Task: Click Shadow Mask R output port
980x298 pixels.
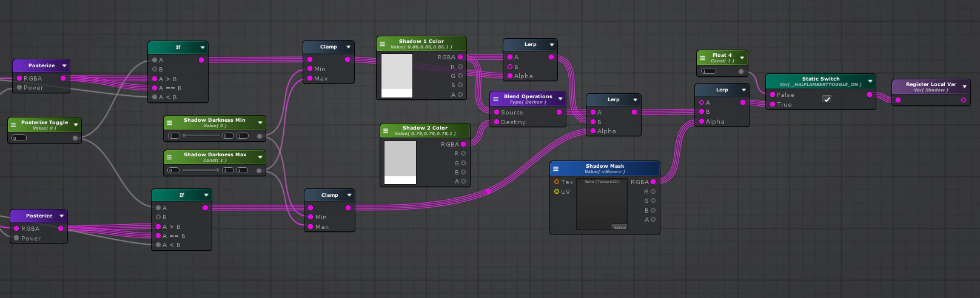Action: coord(653,191)
